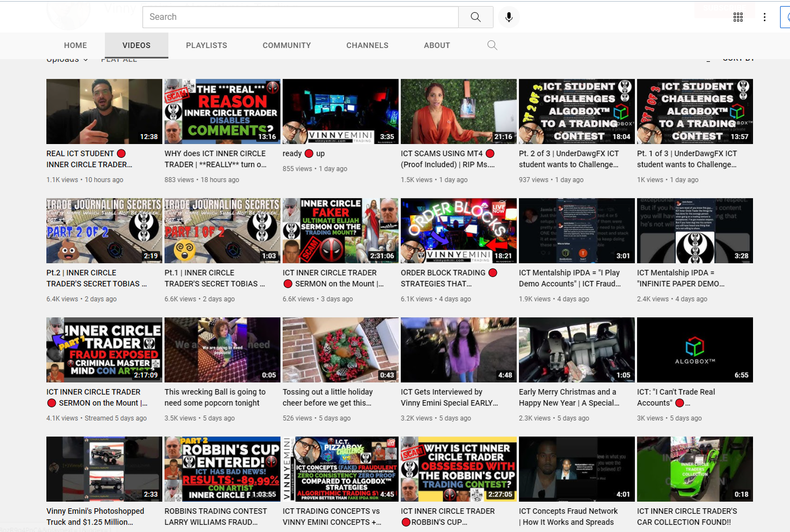Open the 21:16 ICT SCAMS USING MT4 thumbnail

coord(459,111)
